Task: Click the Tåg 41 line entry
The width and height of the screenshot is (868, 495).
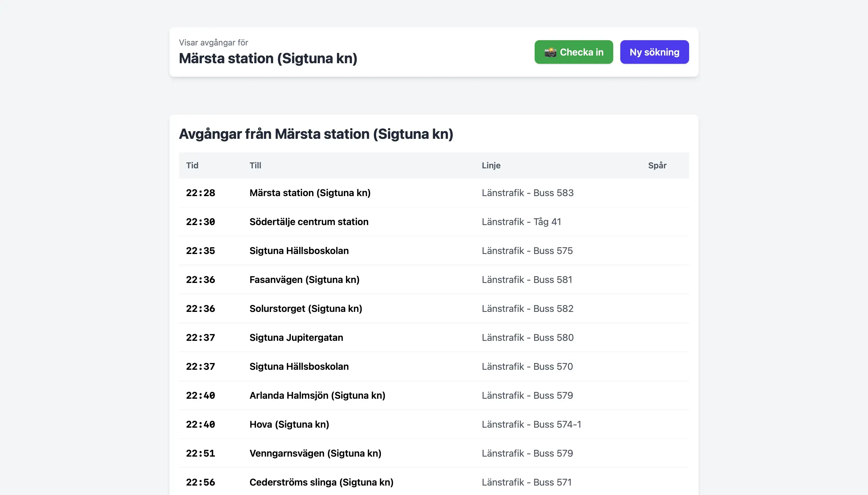Action: [521, 222]
